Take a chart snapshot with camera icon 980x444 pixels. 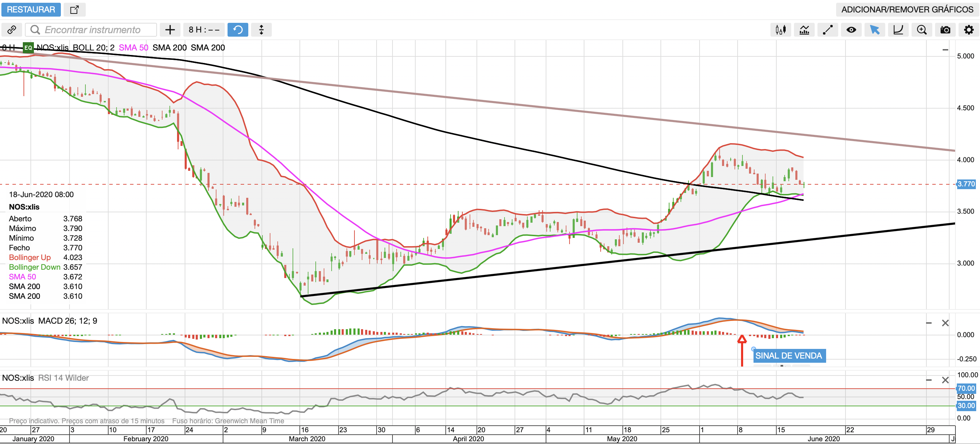[945, 30]
